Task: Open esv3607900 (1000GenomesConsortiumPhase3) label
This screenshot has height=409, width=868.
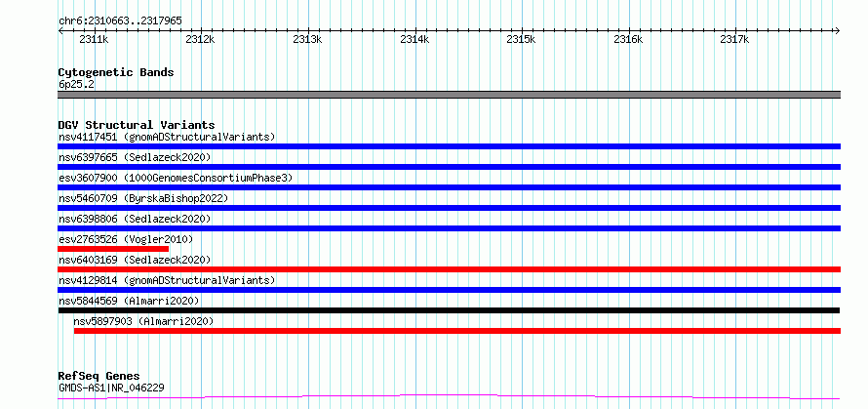Action: click(x=176, y=178)
